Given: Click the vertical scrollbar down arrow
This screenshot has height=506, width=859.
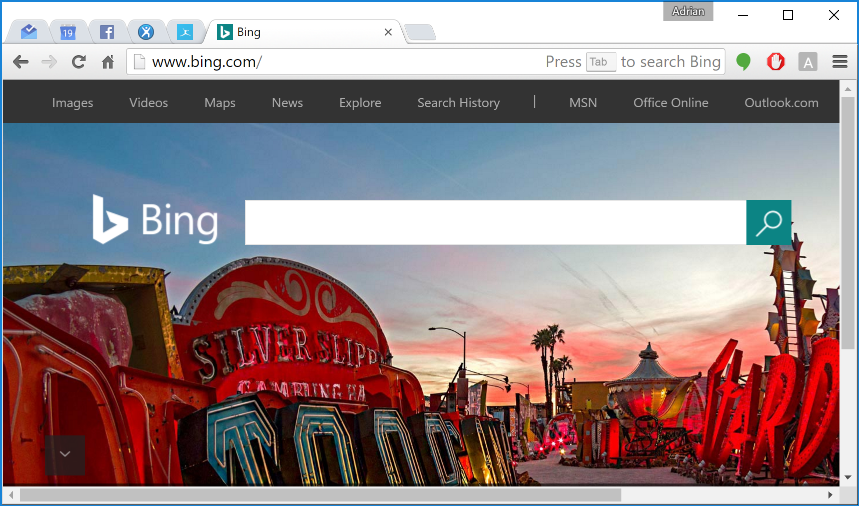Looking at the screenshot, I should 847,478.
